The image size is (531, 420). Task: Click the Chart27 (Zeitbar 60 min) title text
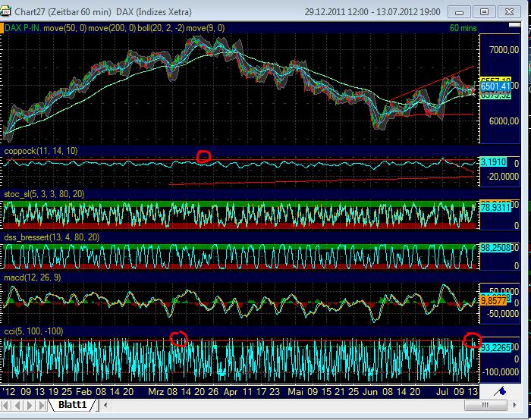63,12
